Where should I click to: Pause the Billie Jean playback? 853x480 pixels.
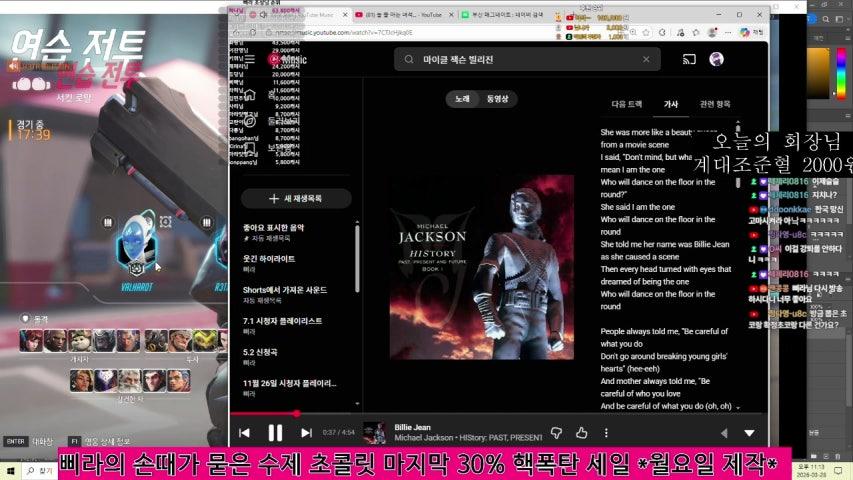pos(275,433)
